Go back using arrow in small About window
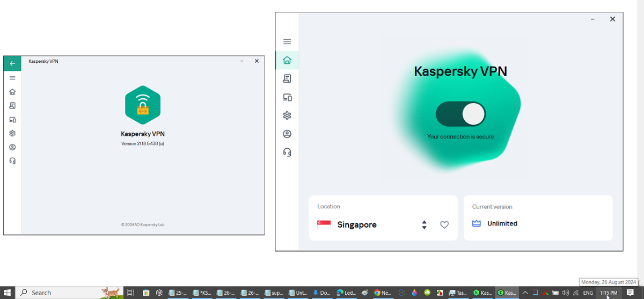The image size is (644, 299). pyautogui.click(x=12, y=63)
